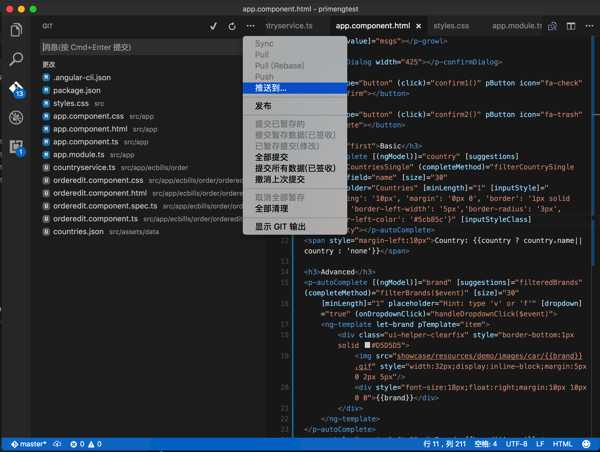Click the split editor icon
The image size is (600, 452).
571,26
